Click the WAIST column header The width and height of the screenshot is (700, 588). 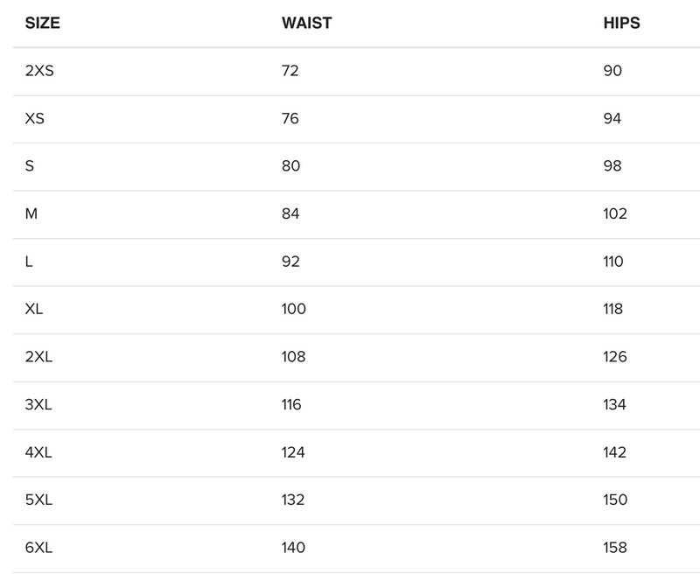306,24
